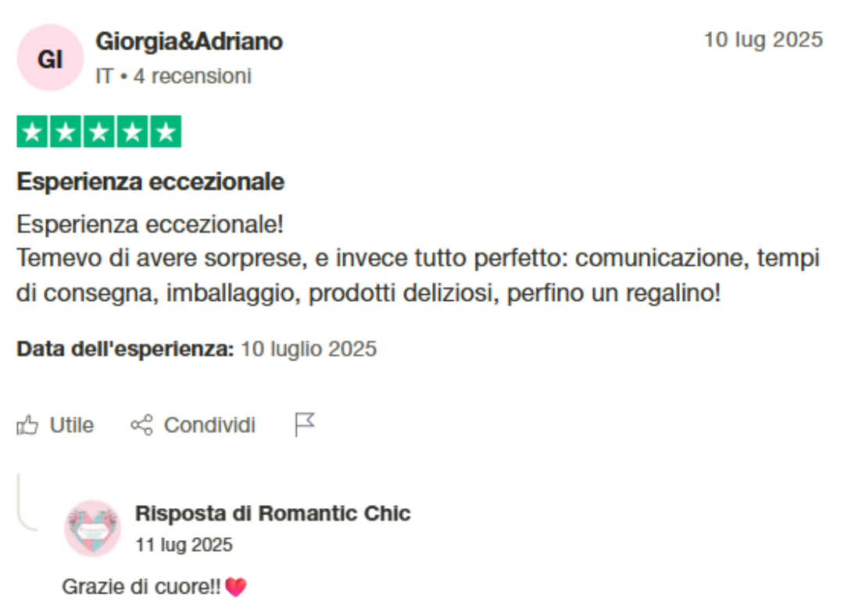This screenshot has width=844, height=616.
Task: Click the share icon beside Condividi
Action: click(141, 425)
